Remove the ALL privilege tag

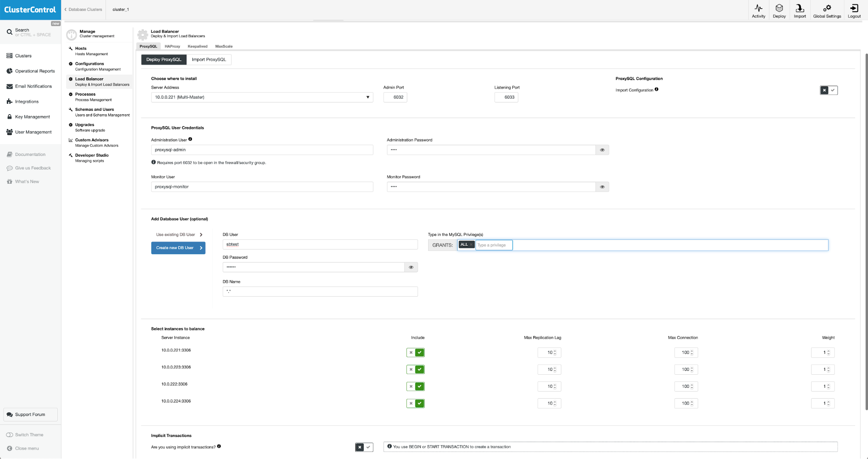point(471,244)
